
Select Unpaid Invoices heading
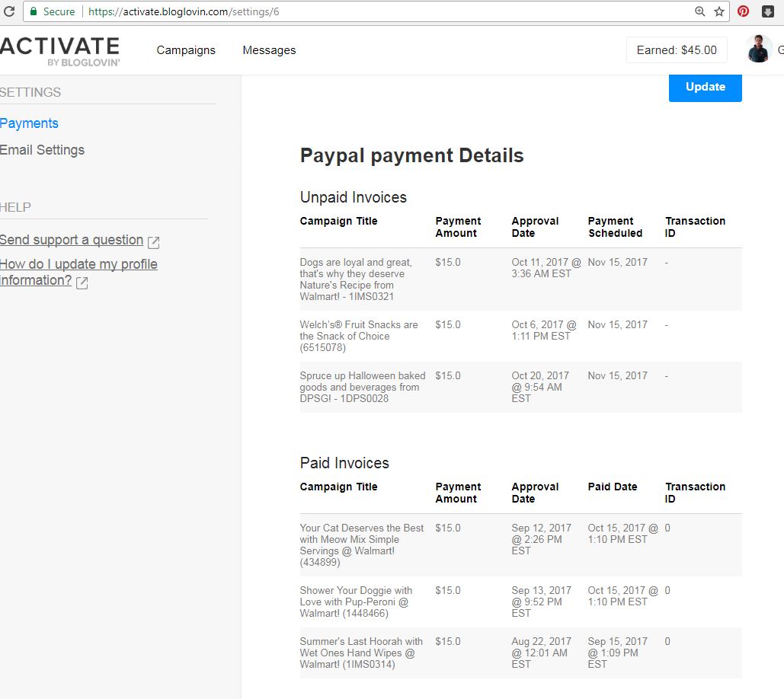coord(353,197)
